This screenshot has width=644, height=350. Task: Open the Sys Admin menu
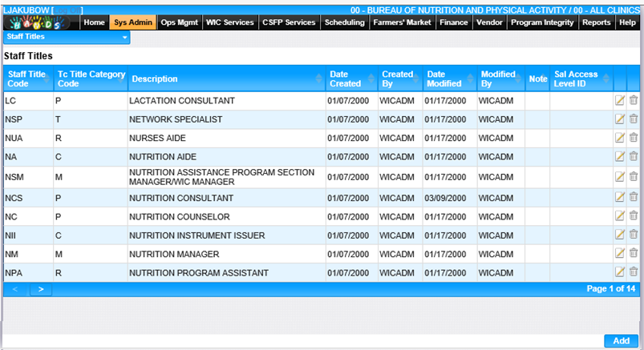tap(133, 22)
